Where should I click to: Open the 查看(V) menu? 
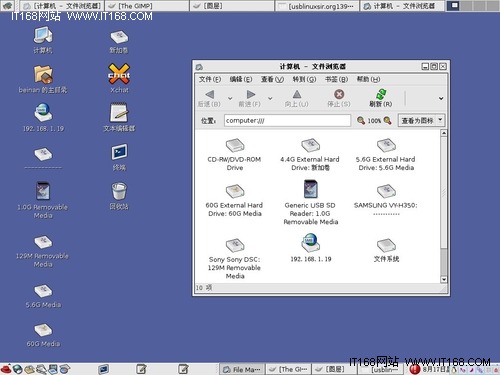pyautogui.click(x=272, y=79)
